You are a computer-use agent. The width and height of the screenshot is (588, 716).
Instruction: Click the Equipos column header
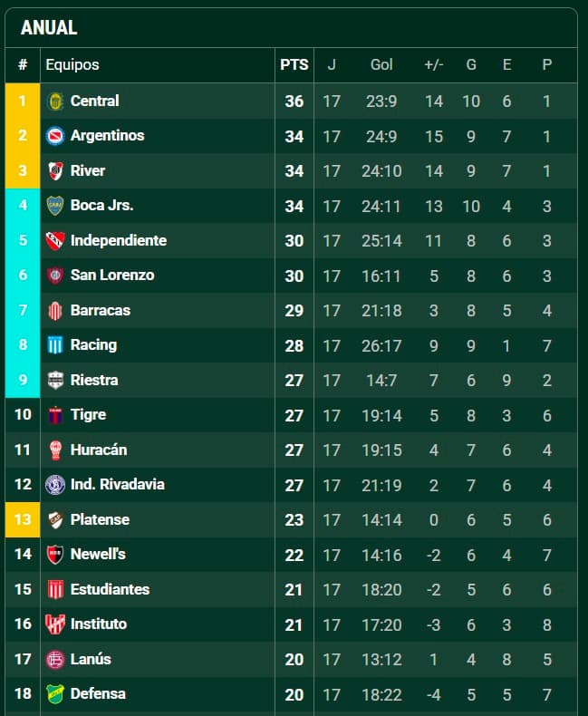[72, 65]
